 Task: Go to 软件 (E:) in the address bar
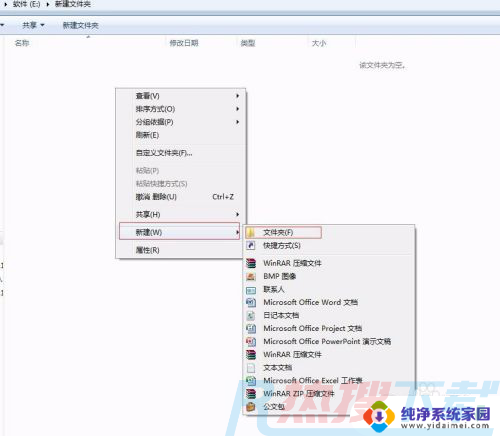26,4
